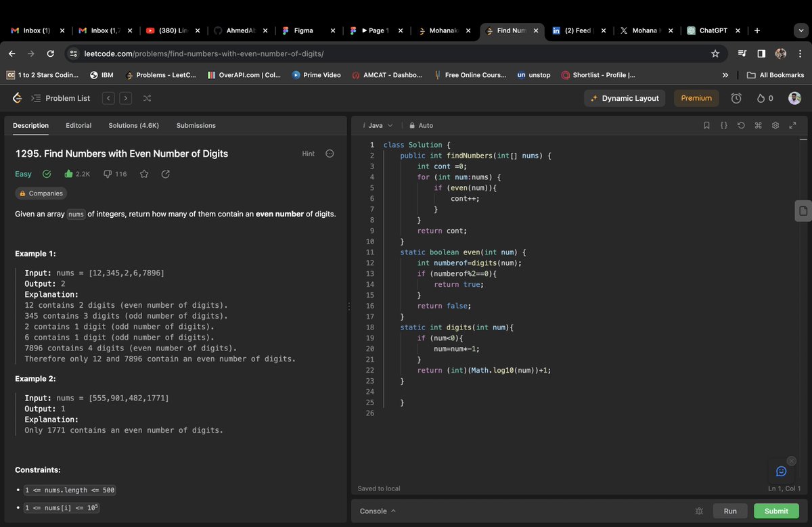
Task: Reload the page in Chrome
Action: click(x=51, y=53)
